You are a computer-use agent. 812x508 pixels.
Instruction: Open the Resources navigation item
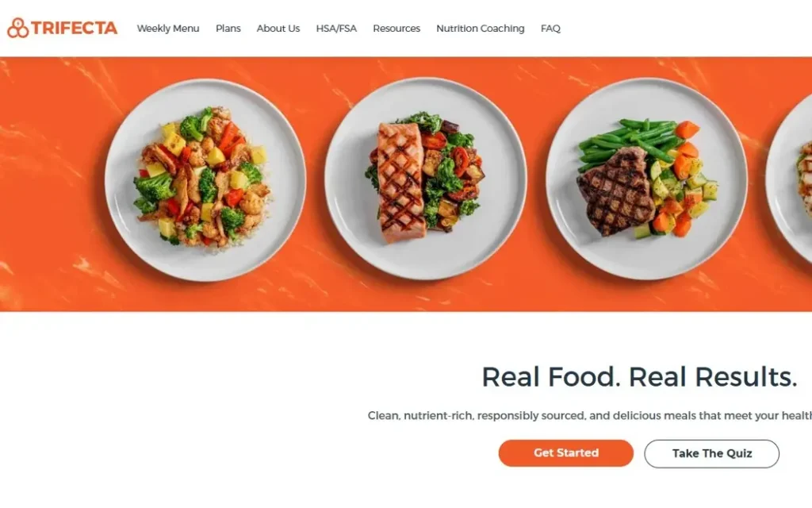(x=396, y=29)
